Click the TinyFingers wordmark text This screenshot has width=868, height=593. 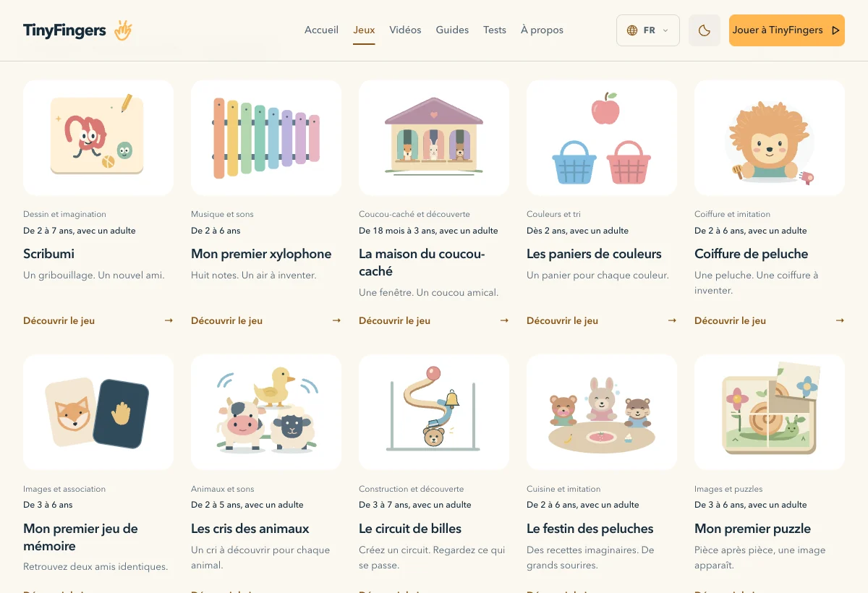(64, 30)
